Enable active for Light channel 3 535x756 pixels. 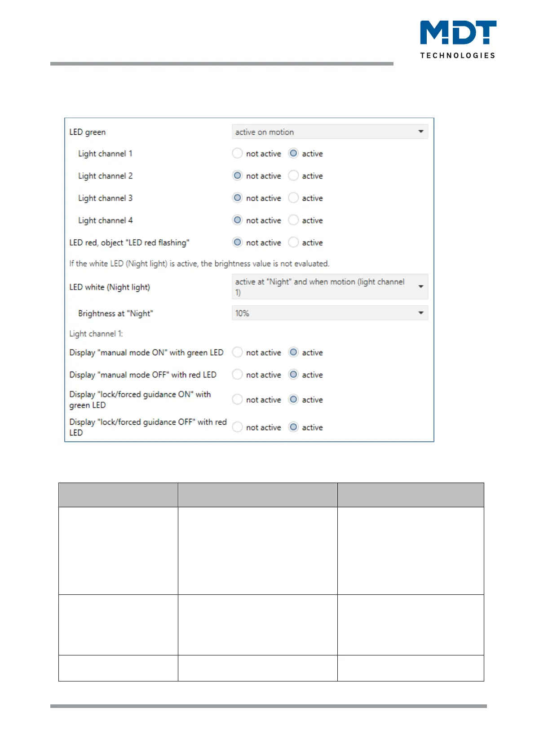(x=293, y=198)
